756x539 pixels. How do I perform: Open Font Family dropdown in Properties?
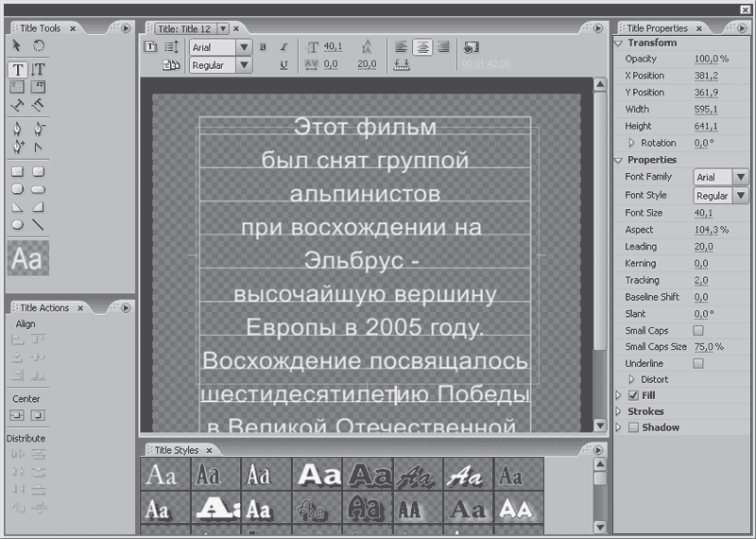(741, 177)
